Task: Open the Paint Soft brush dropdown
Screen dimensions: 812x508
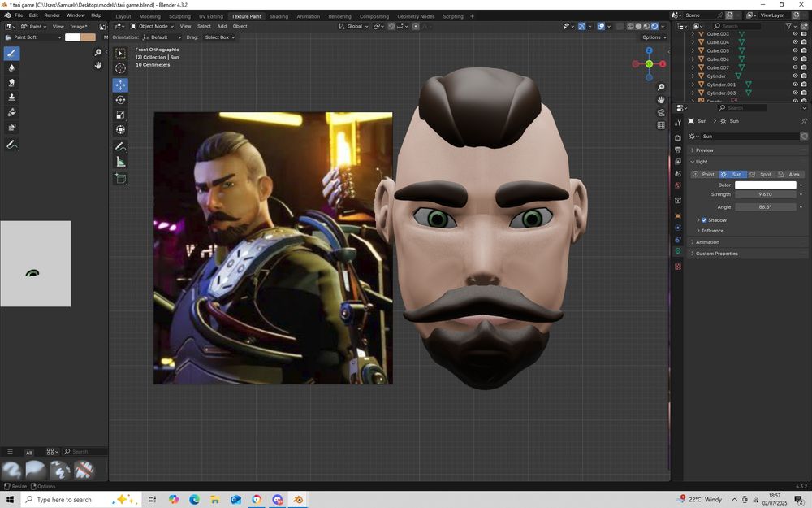Action: tap(32, 37)
